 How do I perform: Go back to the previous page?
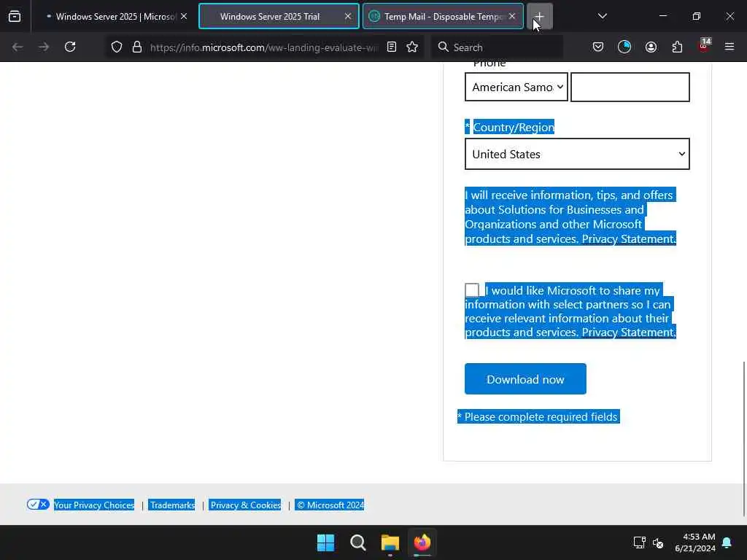[18, 47]
